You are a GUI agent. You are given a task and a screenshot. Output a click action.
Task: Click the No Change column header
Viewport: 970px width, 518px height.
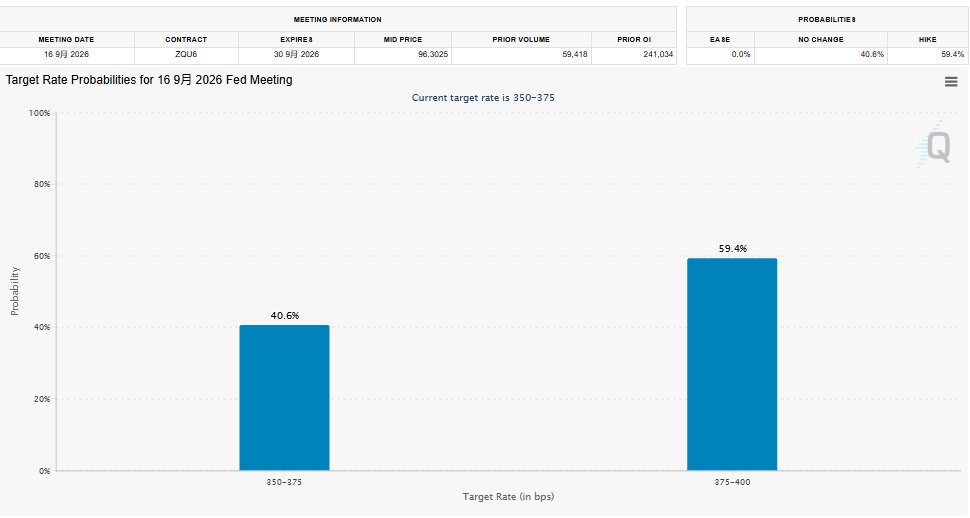[x=820, y=40]
